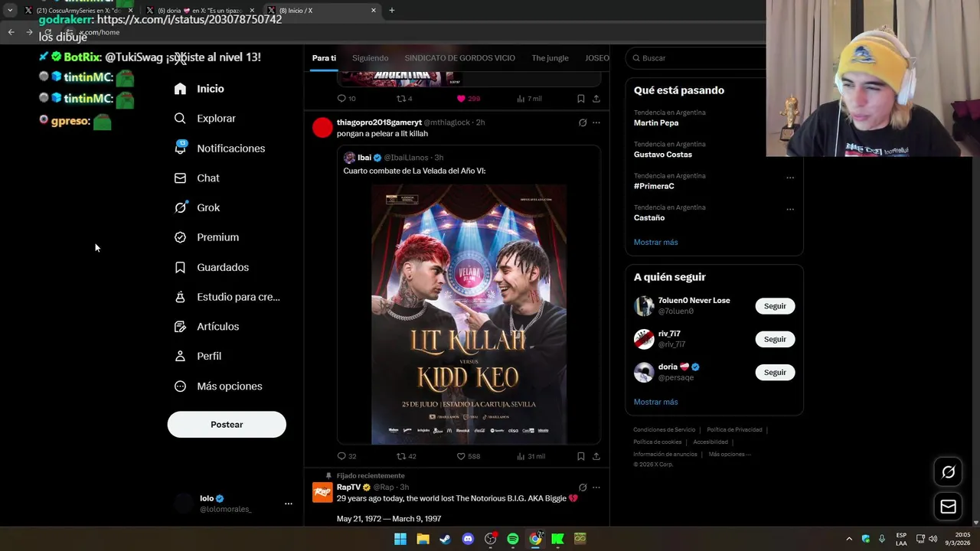This screenshot has height=551, width=980.
Task: Follow riv_7i7 account
Action: tap(775, 339)
